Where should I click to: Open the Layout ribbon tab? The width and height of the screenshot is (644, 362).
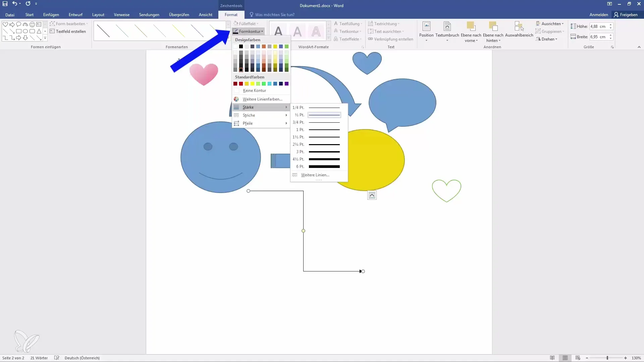click(x=98, y=15)
